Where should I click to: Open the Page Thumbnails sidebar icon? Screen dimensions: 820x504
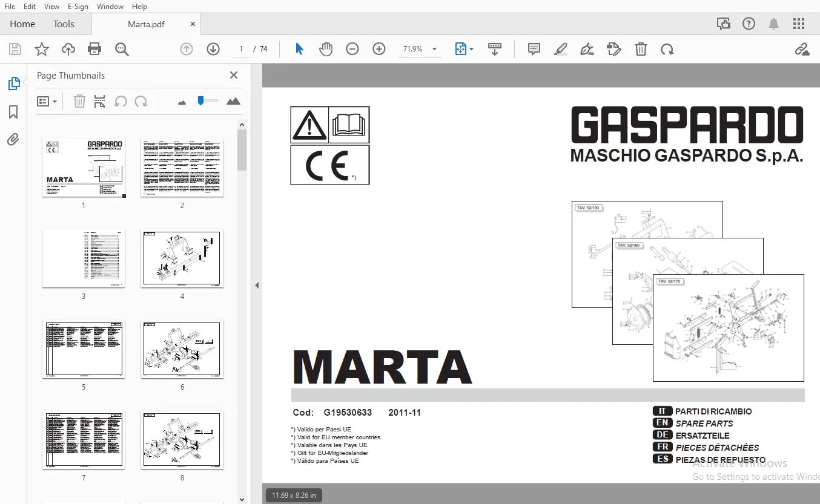[x=13, y=83]
